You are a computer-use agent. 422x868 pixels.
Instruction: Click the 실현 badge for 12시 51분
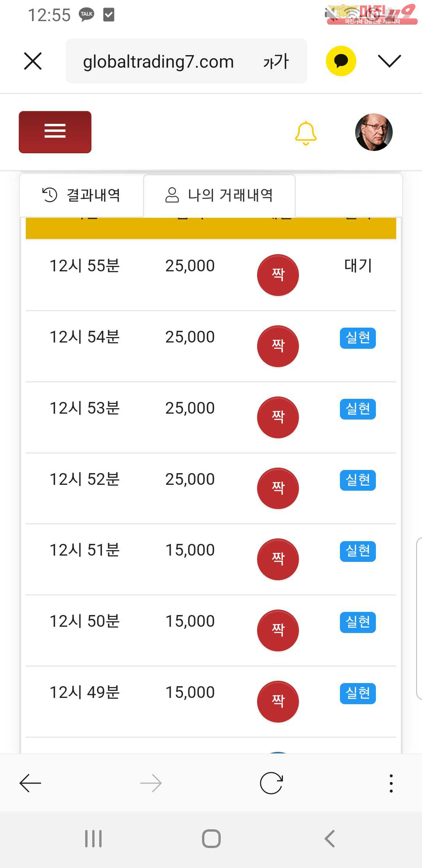tap(358, 551)
